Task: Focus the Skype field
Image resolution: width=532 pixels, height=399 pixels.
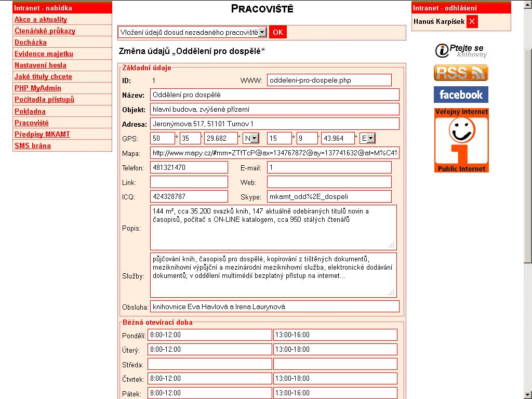Action: coord(329,196)
